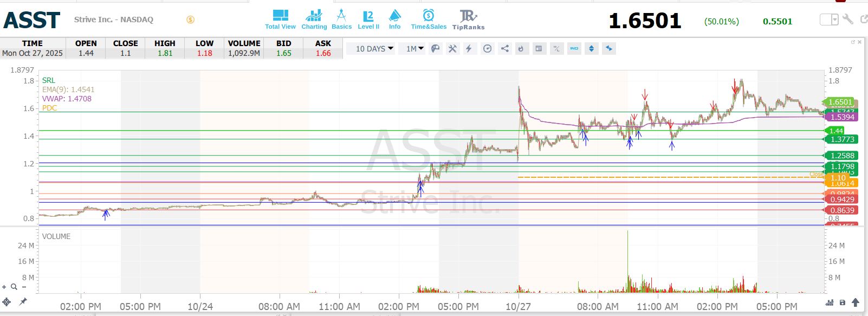Click the 10/24 date axis label
The height and width of the screenshot is (316, 868).
tap(200, 307)
